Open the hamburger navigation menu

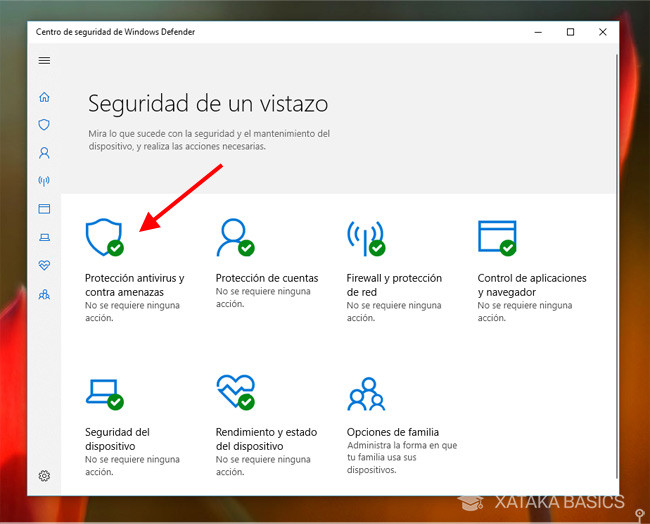[x=44, y=61]
